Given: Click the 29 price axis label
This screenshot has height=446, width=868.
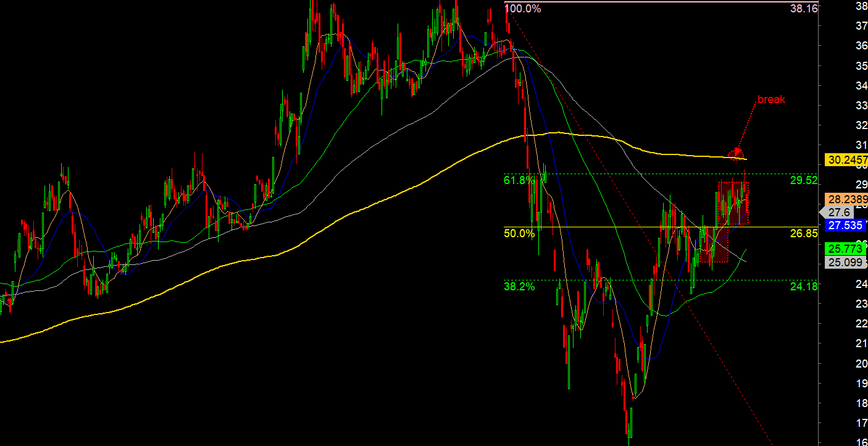Looking at the screenshot, I should [x=862, y=185].
